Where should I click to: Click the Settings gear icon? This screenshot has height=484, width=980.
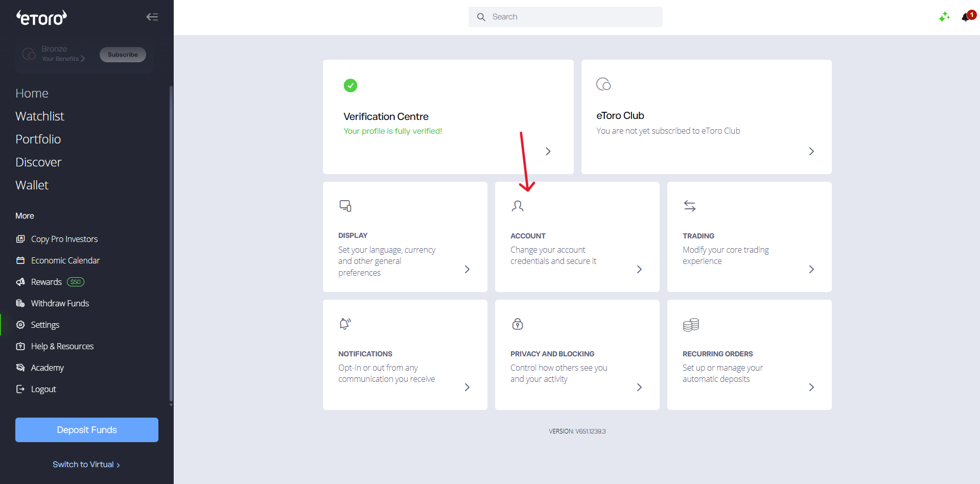20,325
